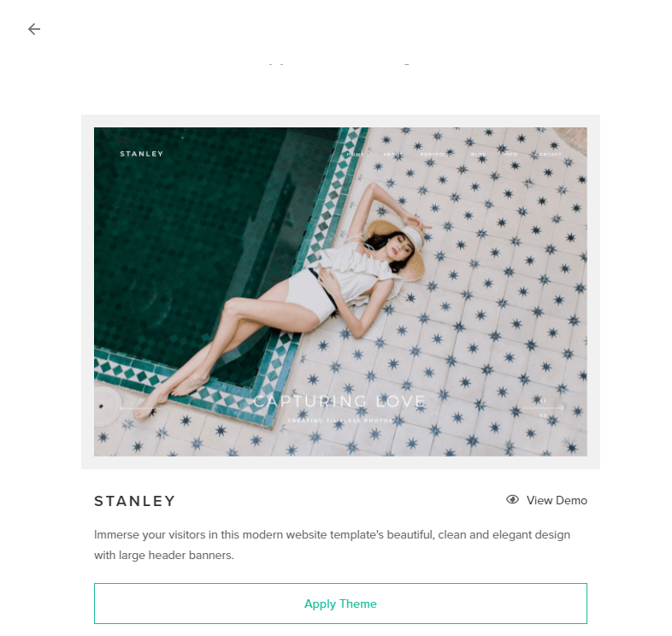
Task: Click the cropped heading text near the top
Action: 339,64
